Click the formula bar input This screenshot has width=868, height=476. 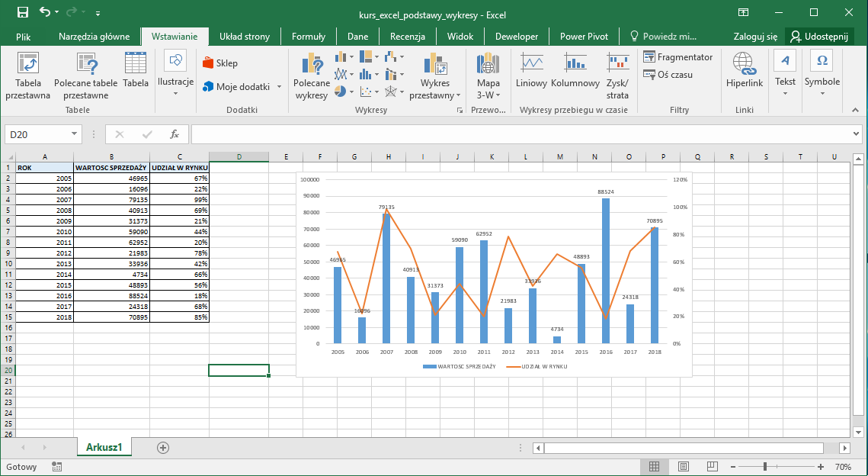coord(520,134)
